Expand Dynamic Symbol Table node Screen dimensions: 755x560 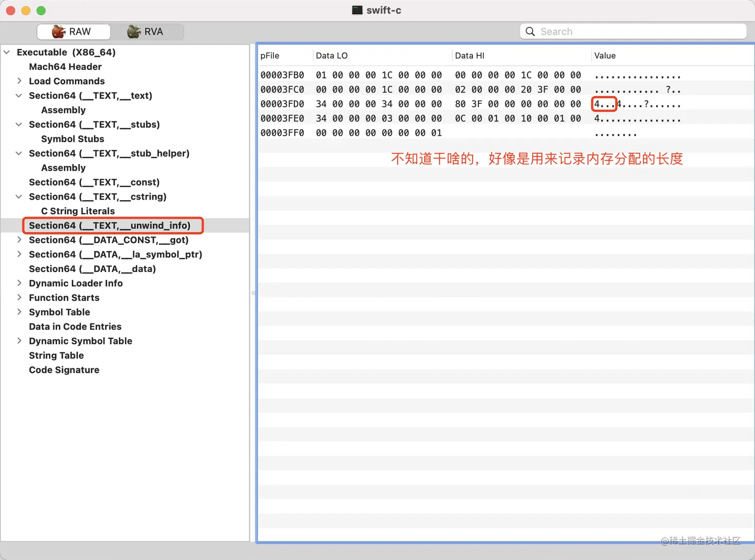19,341
